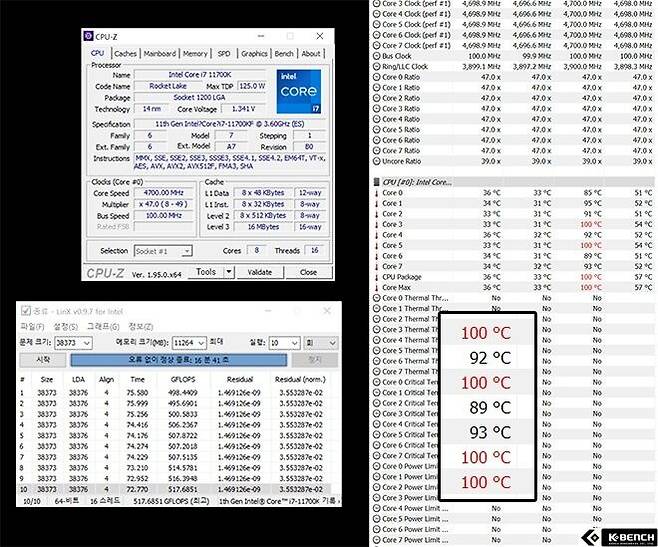Click thermometer icon beside Core 5 temperature
Image resolution: width=658 pixels, height=547 pixels.
point(376,245)
